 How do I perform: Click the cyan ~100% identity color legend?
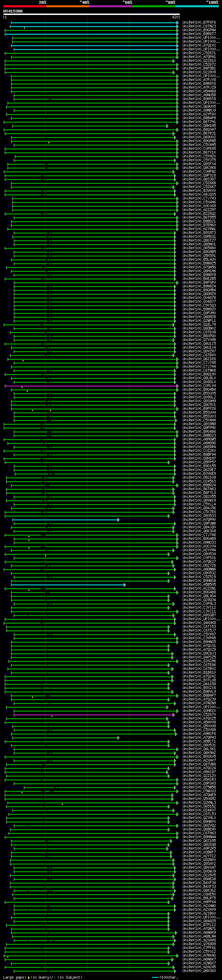[x=197, y=6]
